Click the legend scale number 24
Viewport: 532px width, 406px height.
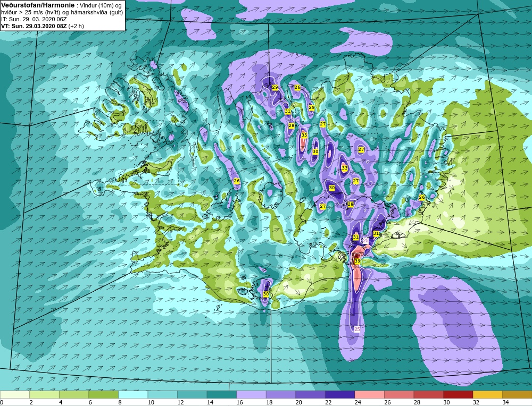358,402
